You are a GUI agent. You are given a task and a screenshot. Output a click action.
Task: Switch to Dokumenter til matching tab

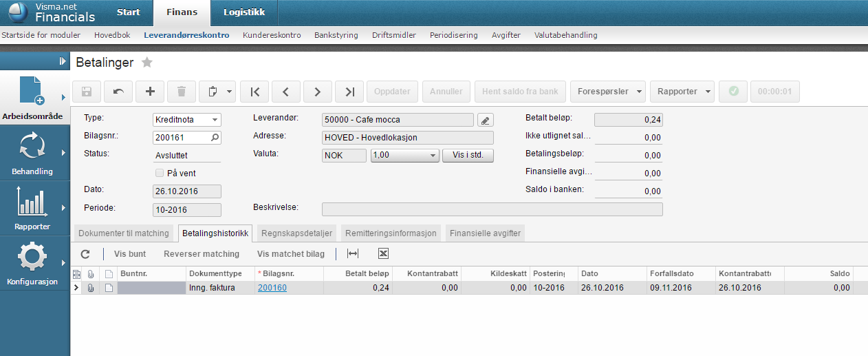124,233
